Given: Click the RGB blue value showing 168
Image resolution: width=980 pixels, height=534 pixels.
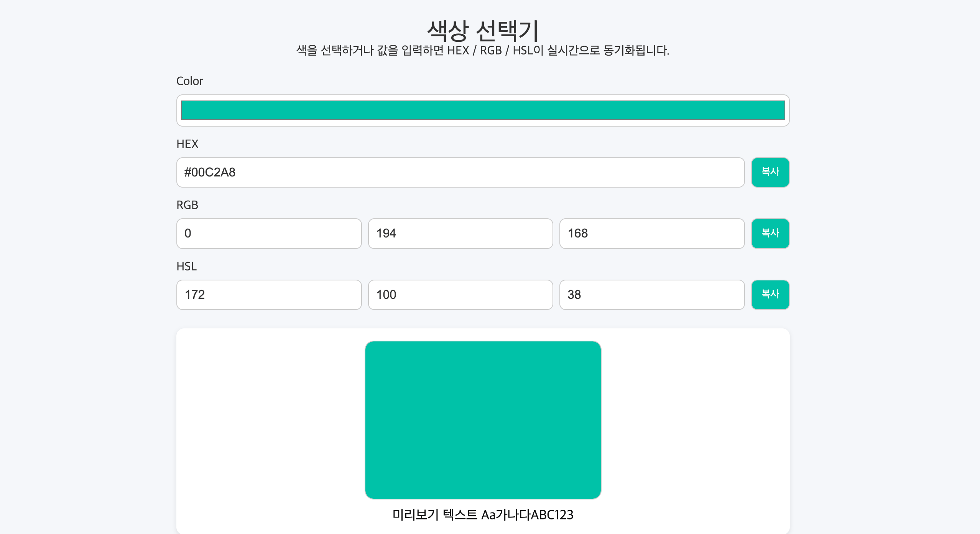Looking at the screenshot, I should click(x=652, y=233).
